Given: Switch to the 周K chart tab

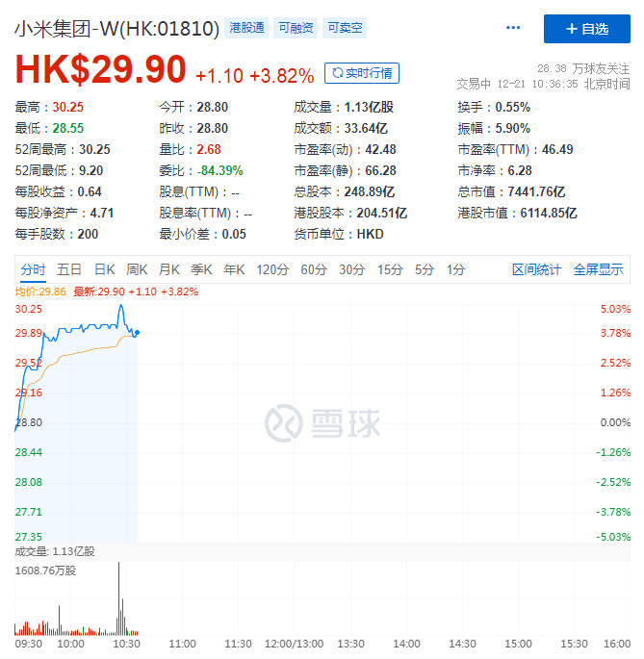Looking at the screenshot, I should [x=137, y=269].
